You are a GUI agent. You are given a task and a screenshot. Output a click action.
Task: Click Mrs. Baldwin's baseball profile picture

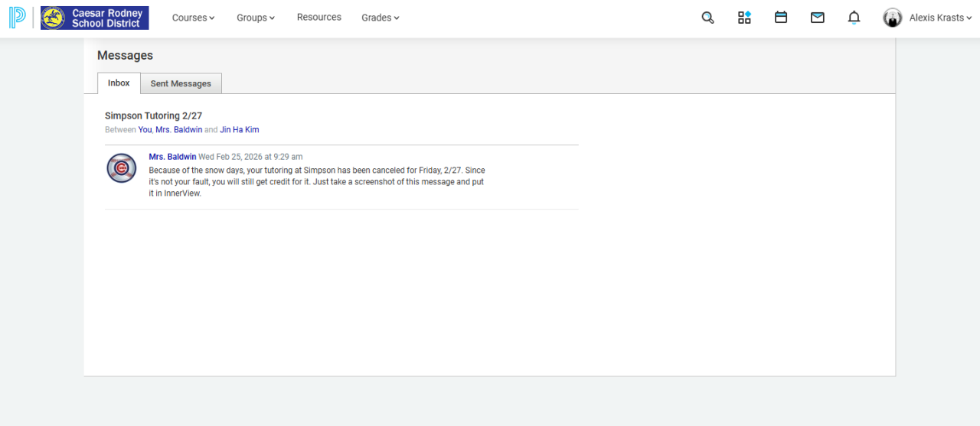coord(122,168)
